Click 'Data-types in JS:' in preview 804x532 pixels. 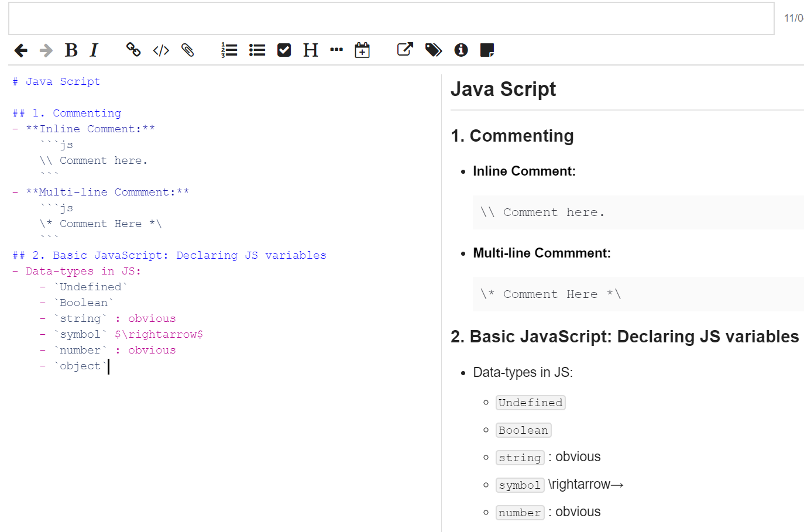(523, 372)
